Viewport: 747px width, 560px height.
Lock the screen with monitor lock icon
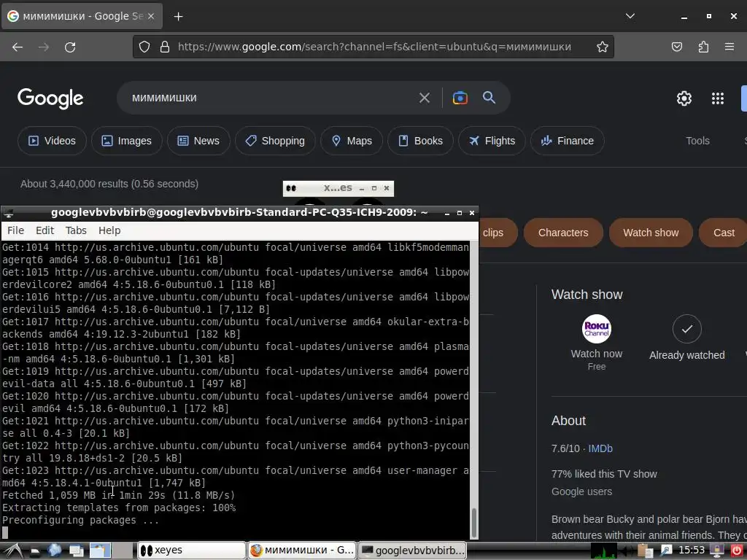click(716, 551)
